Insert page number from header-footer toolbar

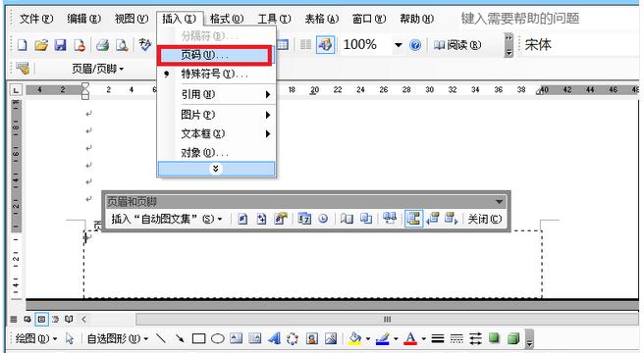point(242,220)
